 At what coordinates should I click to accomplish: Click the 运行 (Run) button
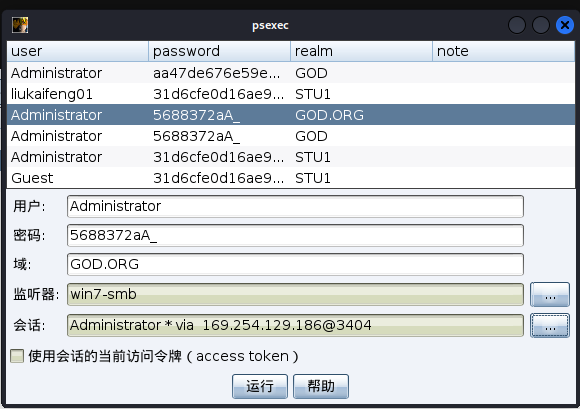click(260, 386)
